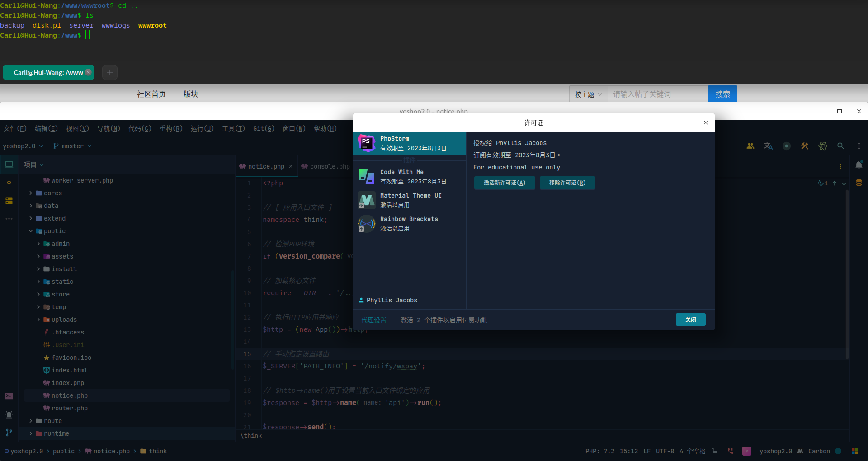Select the Rainbow Brackets plugin entry
Viewport: 868px width, 461px height.
(x=409, y=223)
